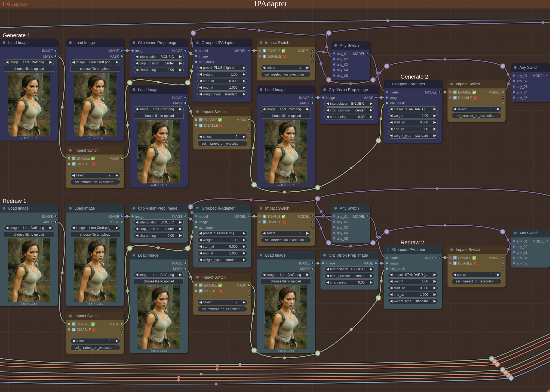Collapse Impact Switch right of Redraw 2 Grouped IPAdapter
550x392 pixels.
(451, 250)
